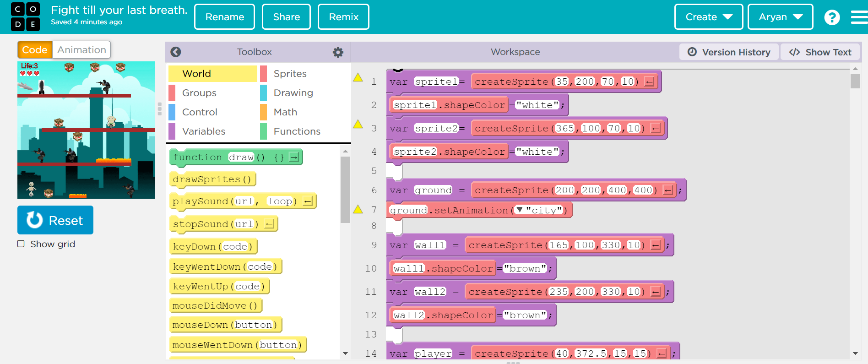Viewport: 868px width, 364px height.
Task: Click the game preview canvas
Action: click(86, 130)
